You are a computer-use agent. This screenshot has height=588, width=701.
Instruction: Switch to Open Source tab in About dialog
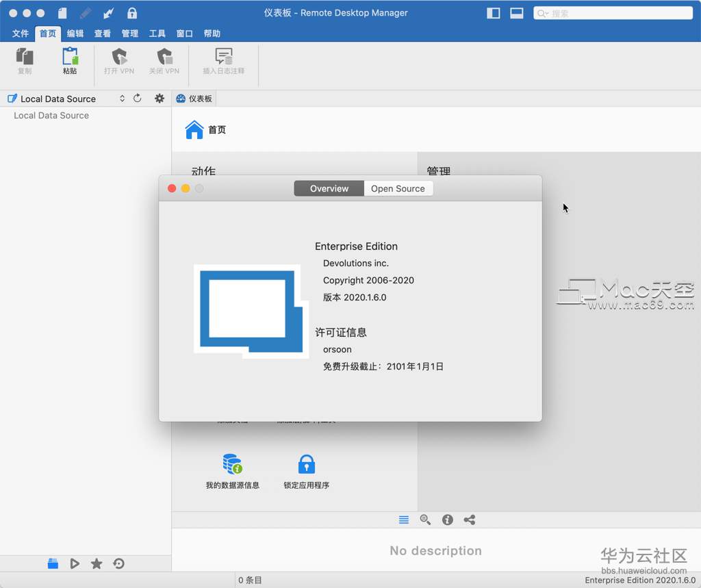click(398, 188)
